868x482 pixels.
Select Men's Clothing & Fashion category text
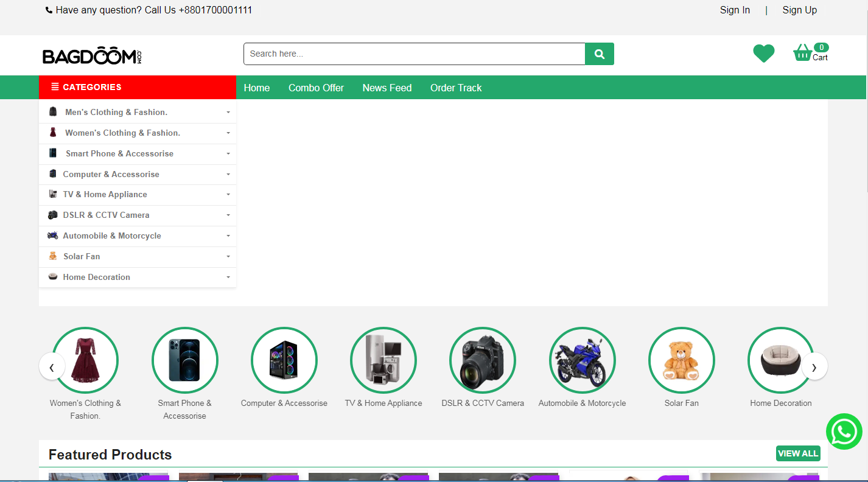pyautogui.click(x=116, y=112)
